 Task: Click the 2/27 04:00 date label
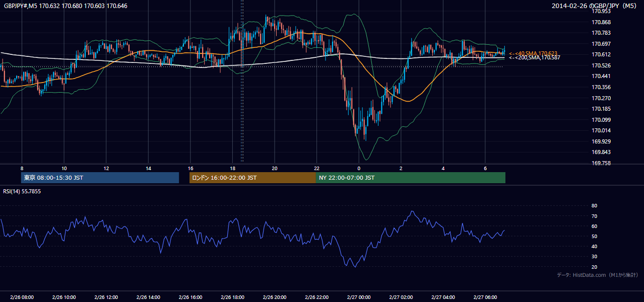coord(443,297)
